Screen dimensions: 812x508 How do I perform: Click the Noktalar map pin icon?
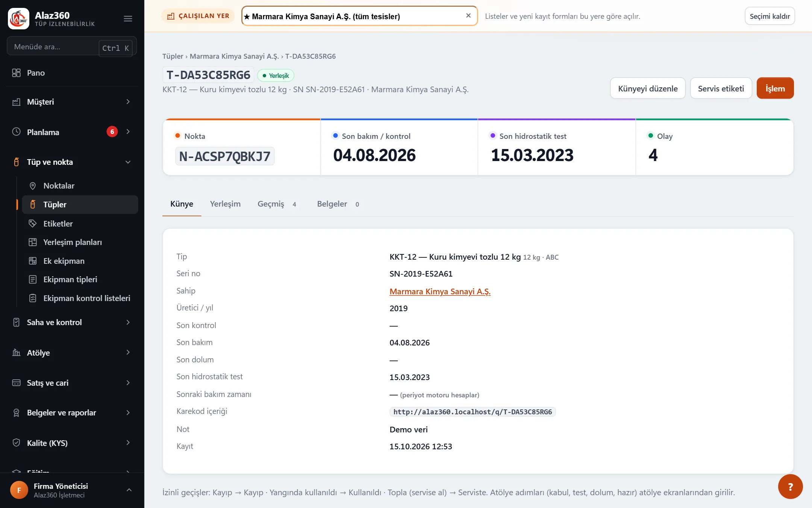[33, 186]
